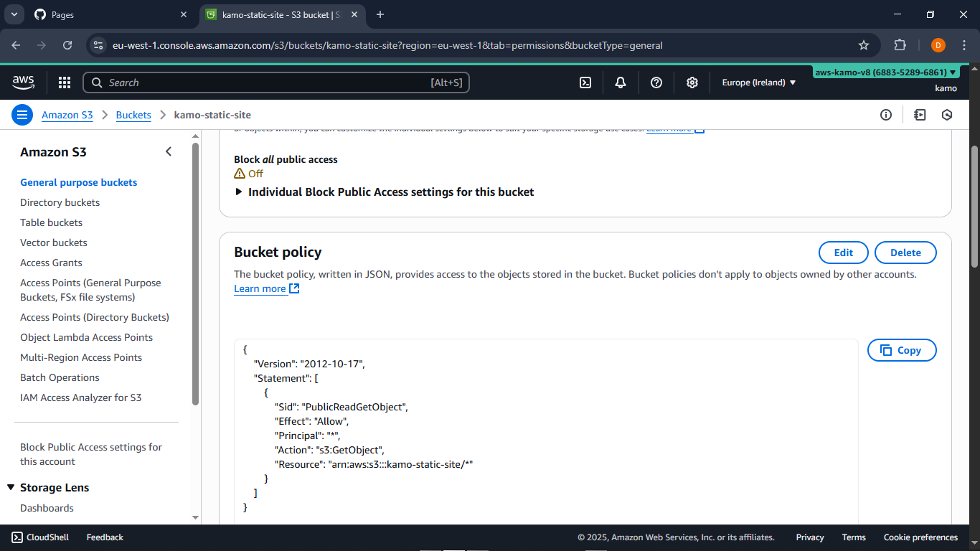Copy the bucket policy JSON
Image resolution: width=980 pixels, height=551 pixels.
pos(902,350)
